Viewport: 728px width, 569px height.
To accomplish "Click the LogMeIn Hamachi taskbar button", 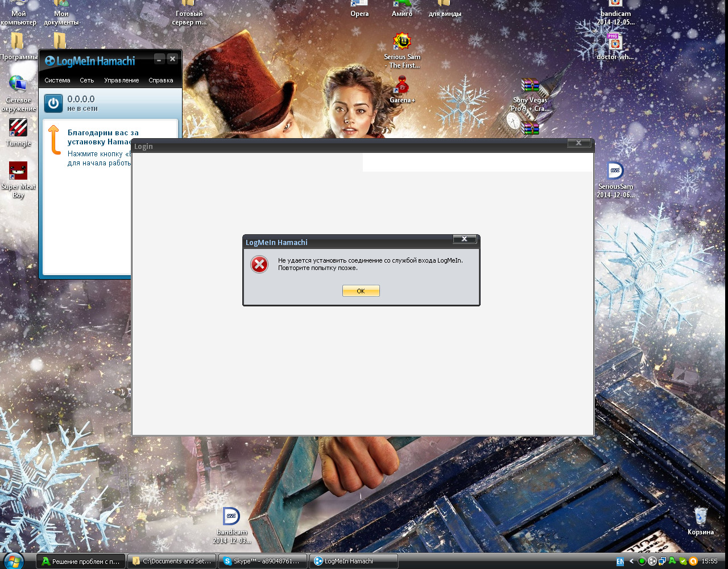I will tap(354, 561).
